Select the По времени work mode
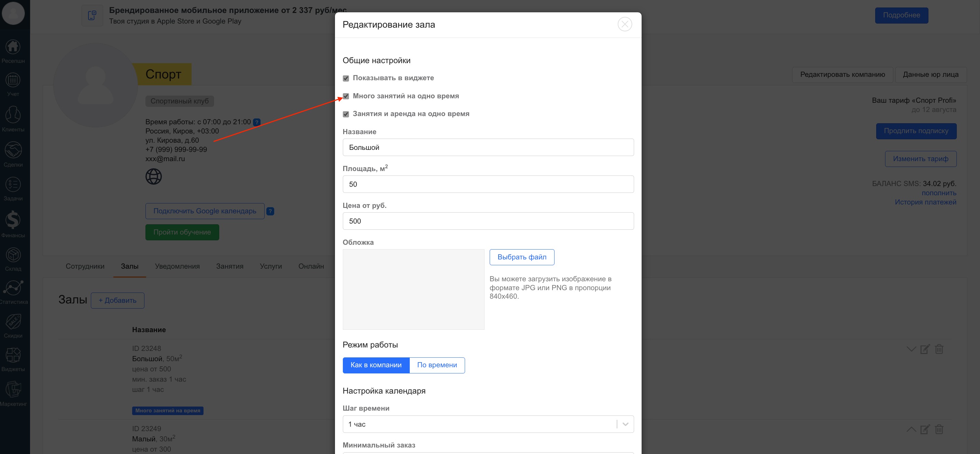 (x=437, y=365)
